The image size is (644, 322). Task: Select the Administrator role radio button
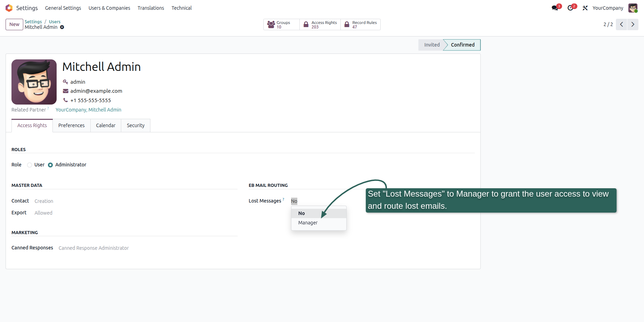point(50,165)
